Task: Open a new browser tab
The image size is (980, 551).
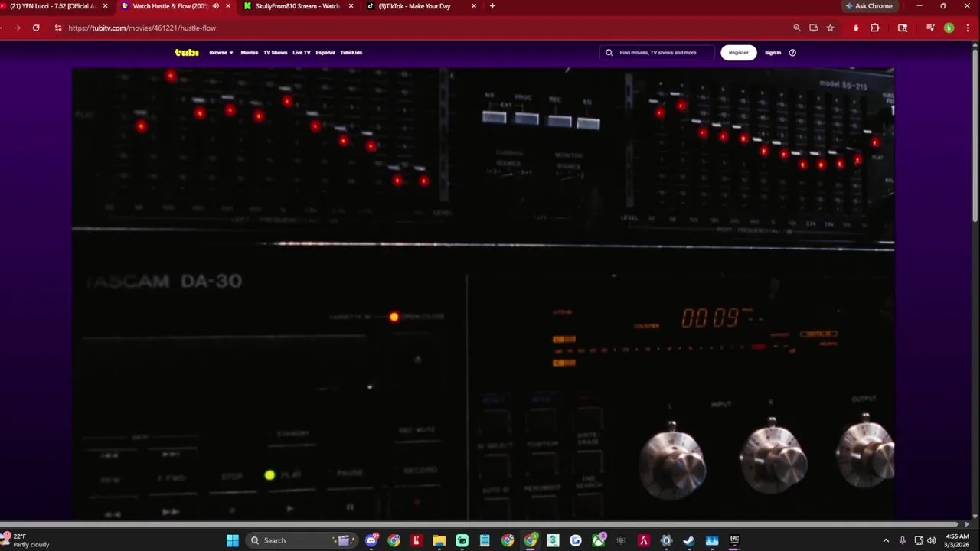Action: [492, 6]
